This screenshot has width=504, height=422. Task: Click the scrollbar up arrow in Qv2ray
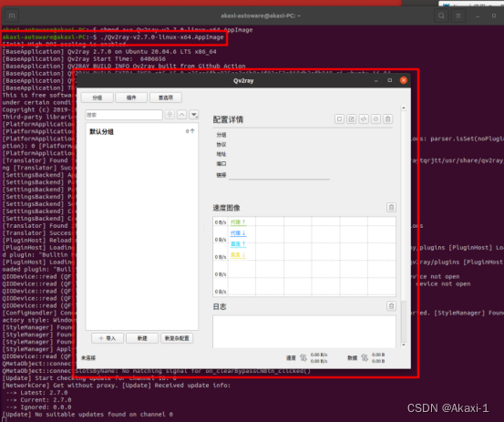tap(404, 108)
